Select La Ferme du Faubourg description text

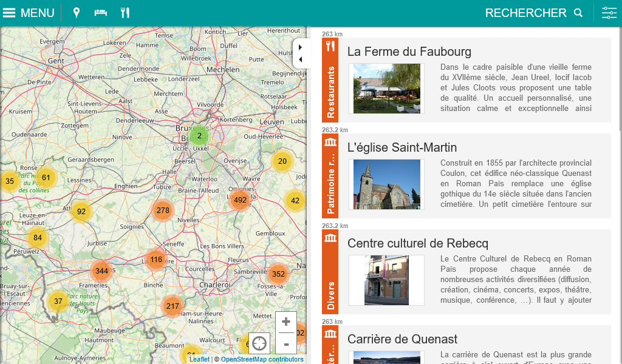tap(516, 87)
